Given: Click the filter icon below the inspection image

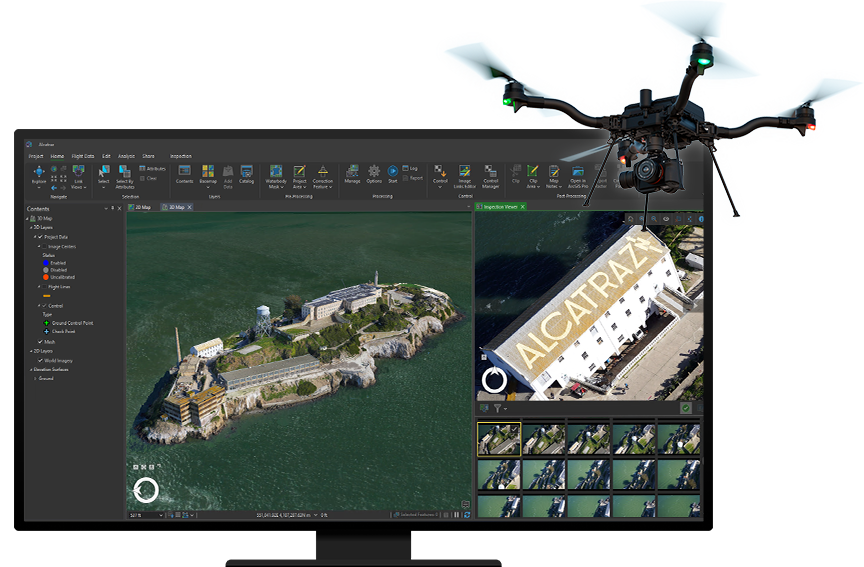Looking at the screenshot, I should 498,408.
